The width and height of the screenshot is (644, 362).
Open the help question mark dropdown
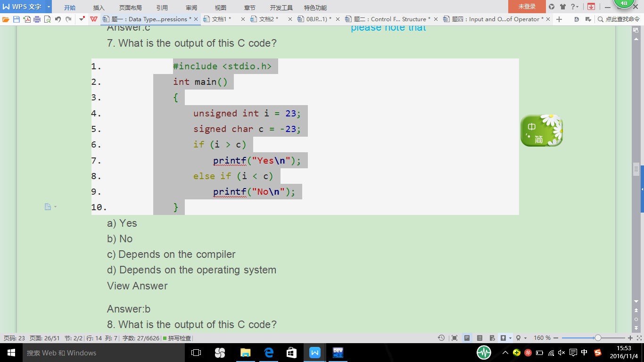pos(575,7)
